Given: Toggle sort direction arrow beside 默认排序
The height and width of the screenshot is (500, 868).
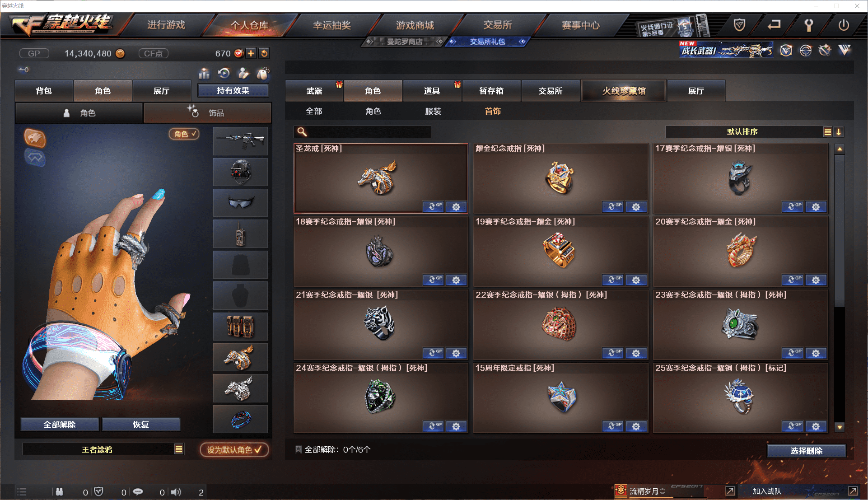Looking at the screenshot, I should point(839,132).
